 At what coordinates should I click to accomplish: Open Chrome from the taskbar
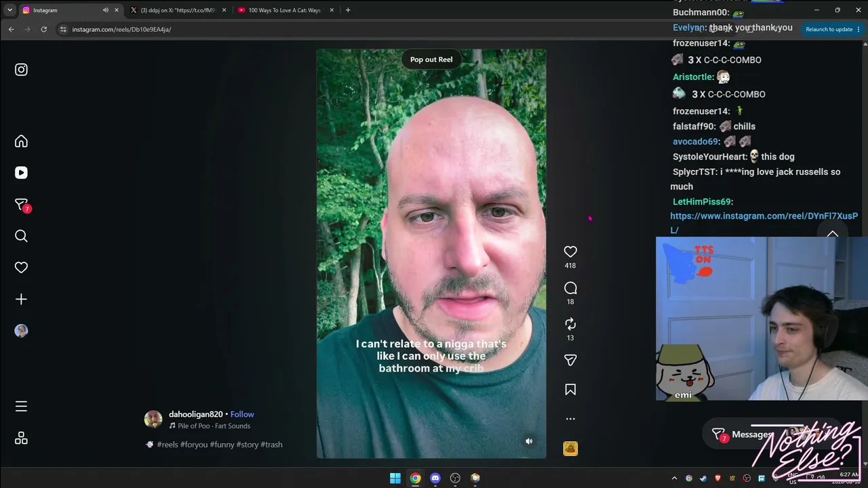415,478
